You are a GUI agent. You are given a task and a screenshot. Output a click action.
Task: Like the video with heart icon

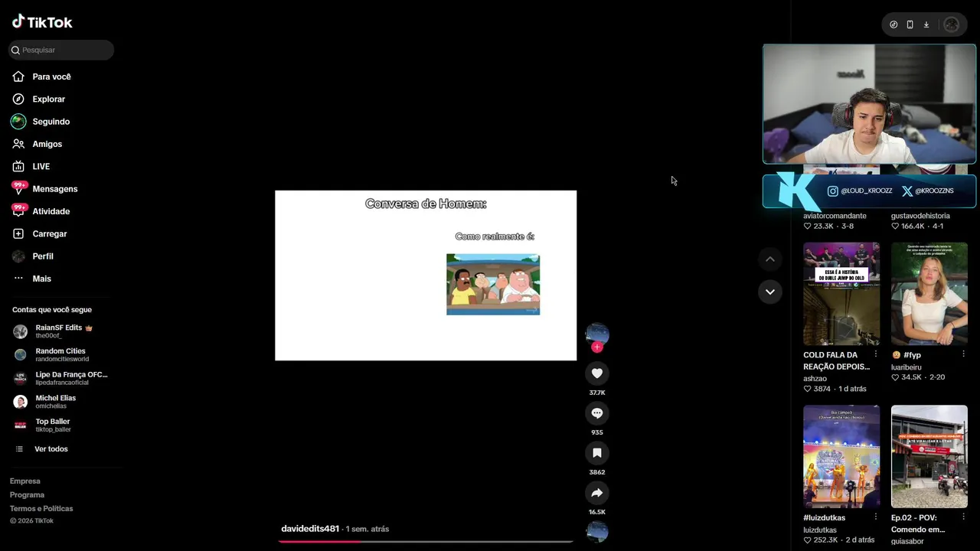(x=597, y=373)
